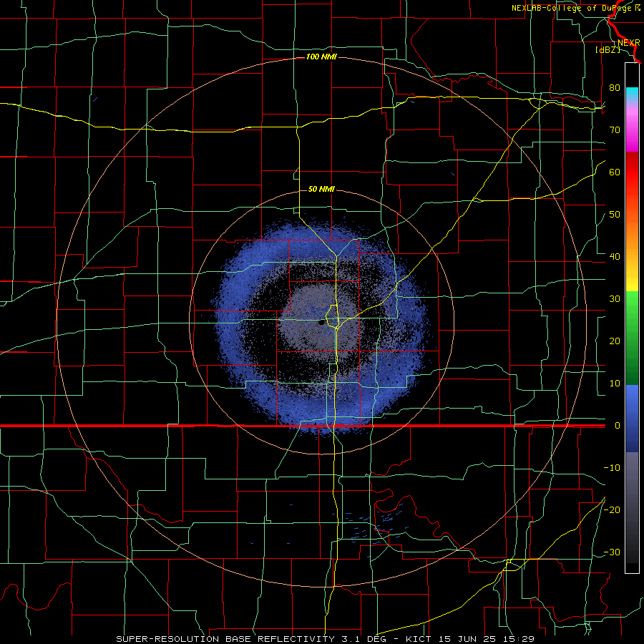Click the cyan band at top of color bar
Viewport: 644px width, 644px height.
pyautogui.click(x=632, y=93)
